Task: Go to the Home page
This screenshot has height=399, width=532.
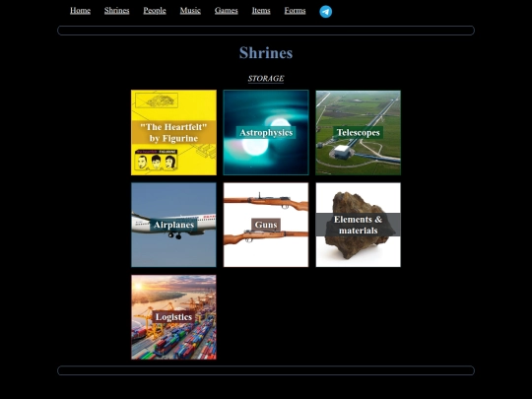Action: click(80, 11)
